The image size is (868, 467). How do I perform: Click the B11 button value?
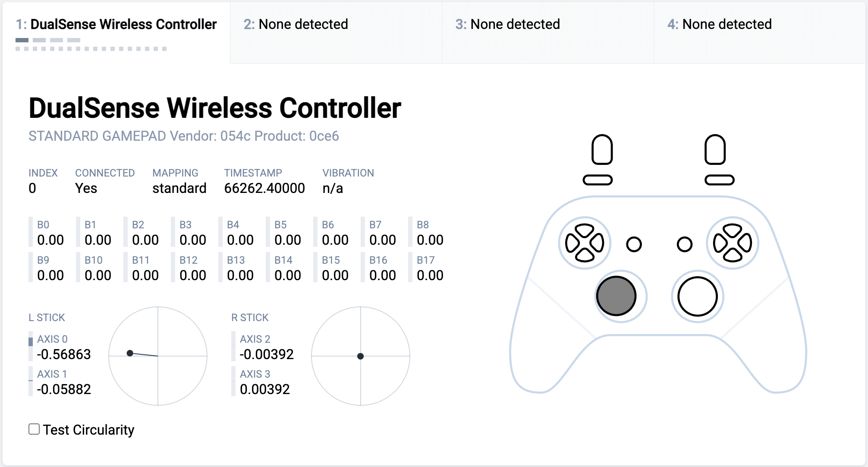point(145,275)
